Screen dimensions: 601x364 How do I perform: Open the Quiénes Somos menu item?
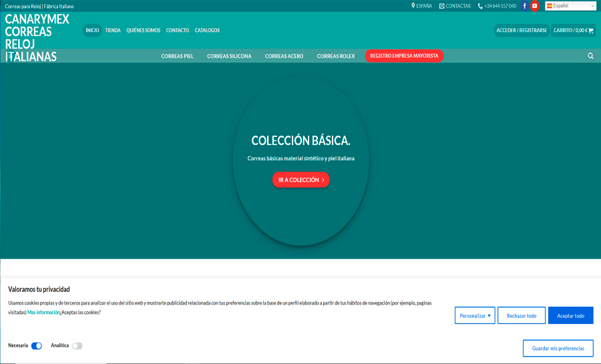tap(144, 30)
